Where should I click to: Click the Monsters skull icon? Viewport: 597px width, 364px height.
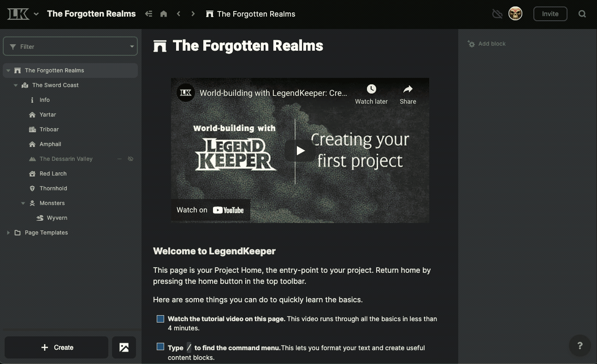pos(32,203)
